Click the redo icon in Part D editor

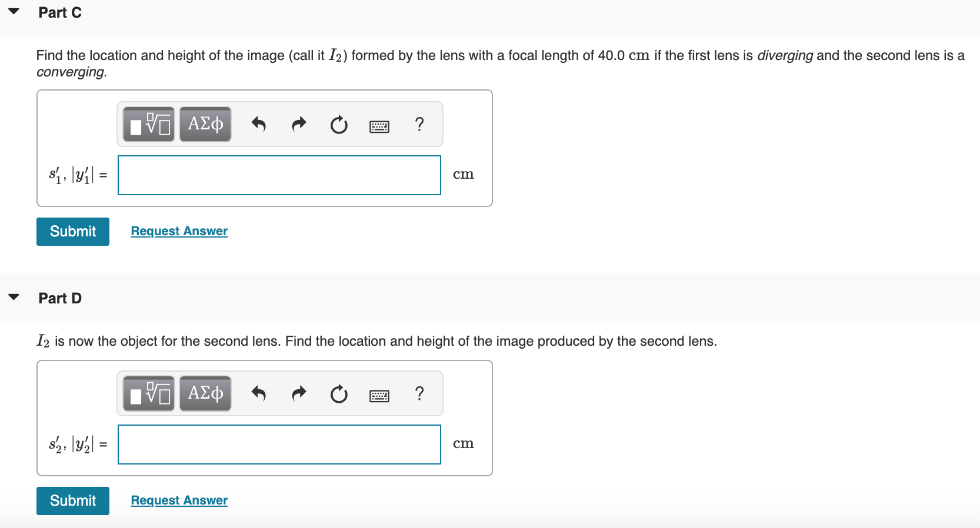coord(299,393)
